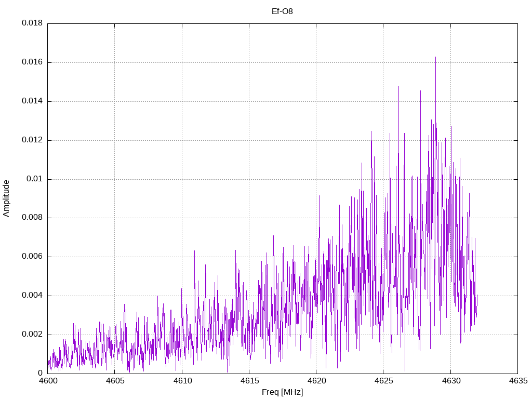Click the 4615 x-axis tick label
This screenshot has width=532, height=399.
(249, 381)
